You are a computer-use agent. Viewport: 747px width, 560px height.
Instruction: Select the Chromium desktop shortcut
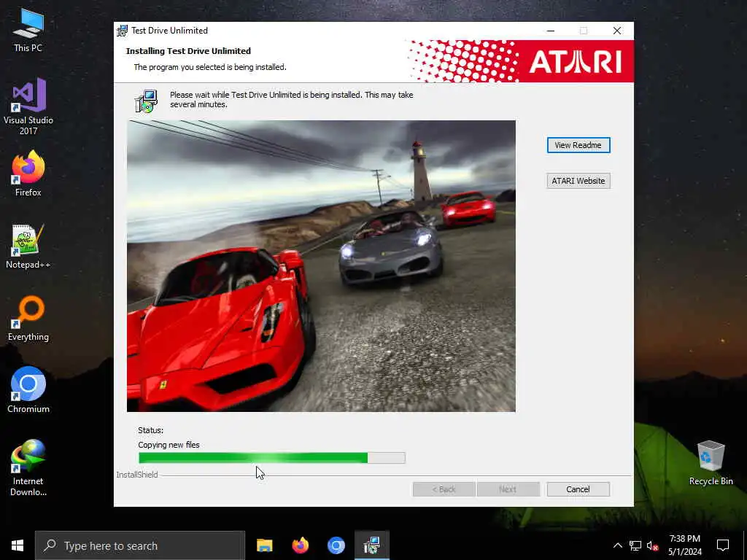pos(28,389)
